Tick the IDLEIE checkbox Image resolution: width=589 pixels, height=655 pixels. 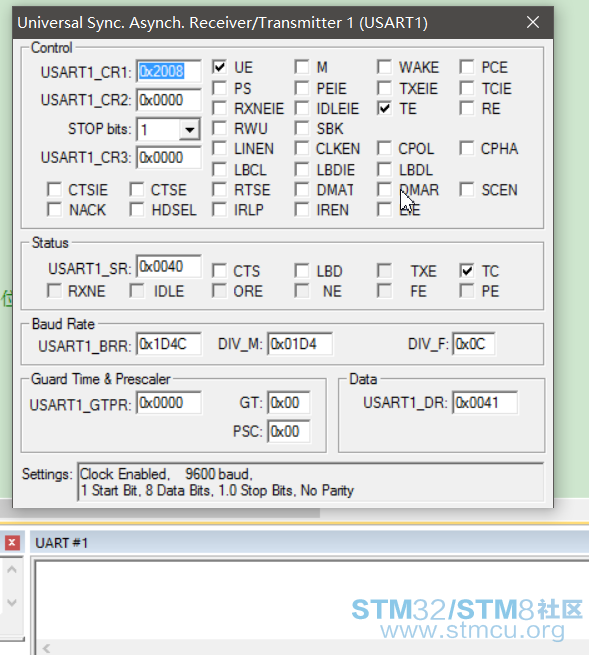pos(302,108)
